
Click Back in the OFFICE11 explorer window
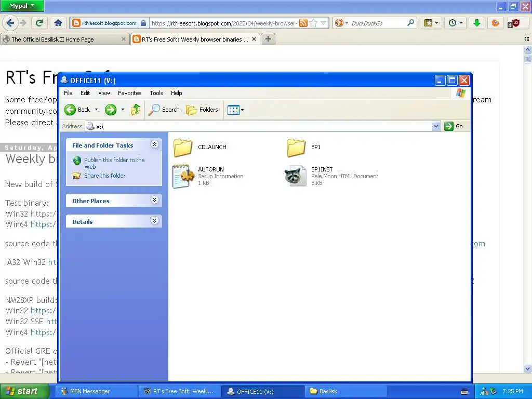coord(78,110)
